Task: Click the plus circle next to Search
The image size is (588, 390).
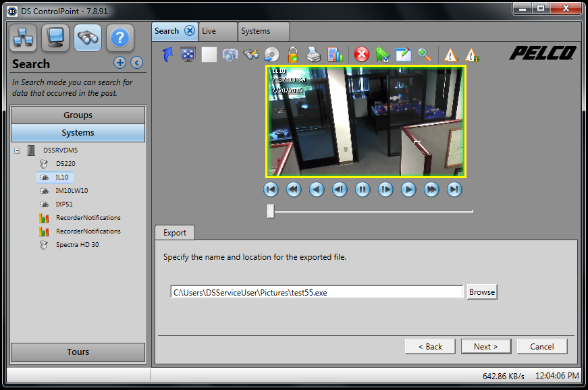Action: point(120,63)
